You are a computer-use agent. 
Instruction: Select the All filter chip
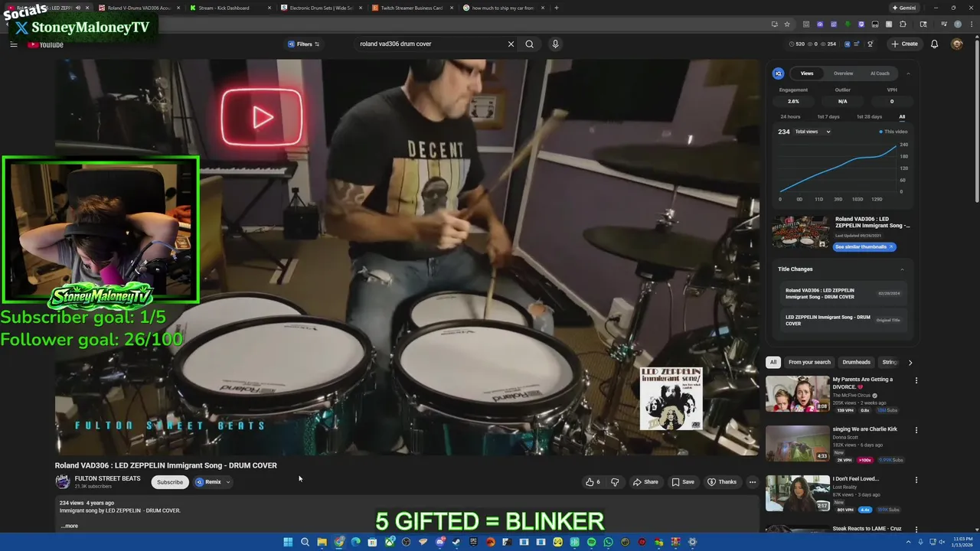(x=773, y=362)
